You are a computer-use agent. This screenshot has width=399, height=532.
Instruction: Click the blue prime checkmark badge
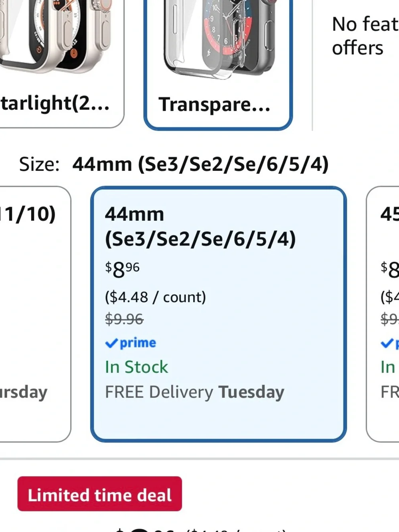130,343
